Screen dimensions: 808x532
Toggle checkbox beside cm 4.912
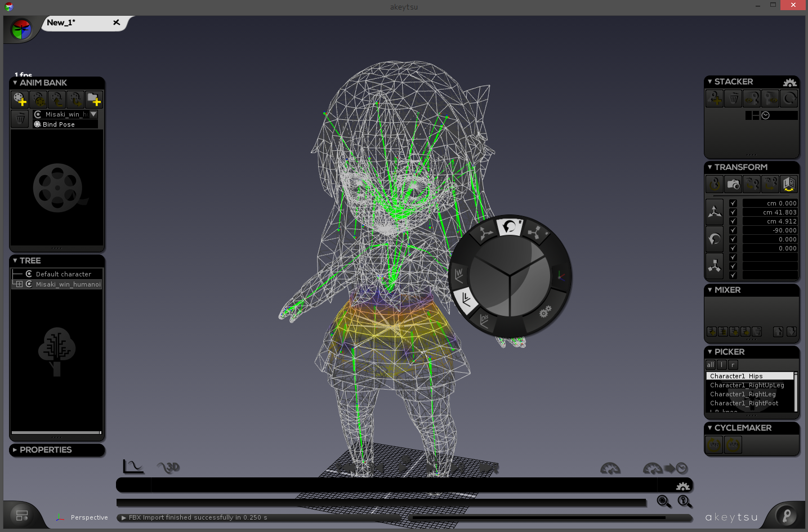(x=733, y=221)
